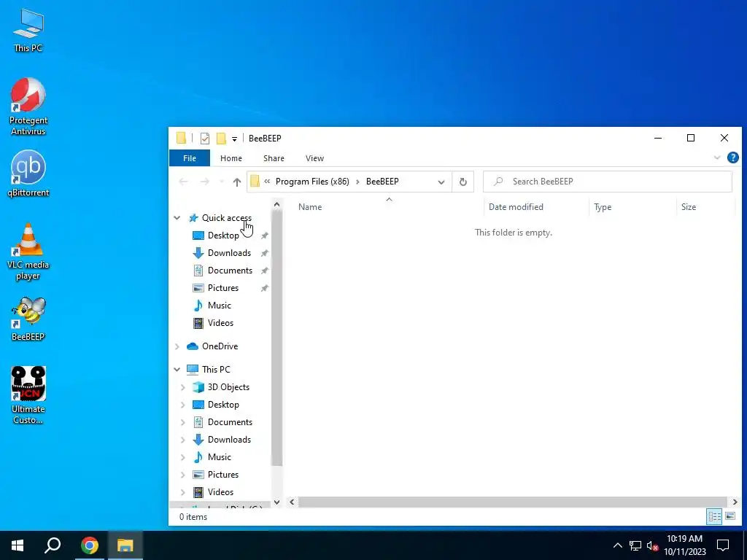Image resolution: width=747 pixels, height=560 pixels.
Task: Open Videos under Quick access
Action: point(220,323)
